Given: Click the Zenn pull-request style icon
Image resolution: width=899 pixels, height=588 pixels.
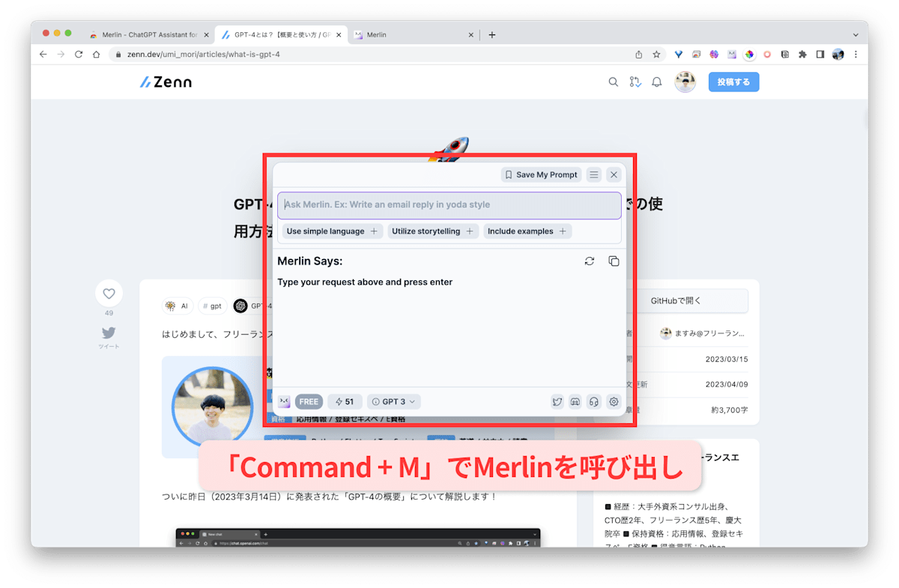Looking at the screenshot, I should pos(635,82).
